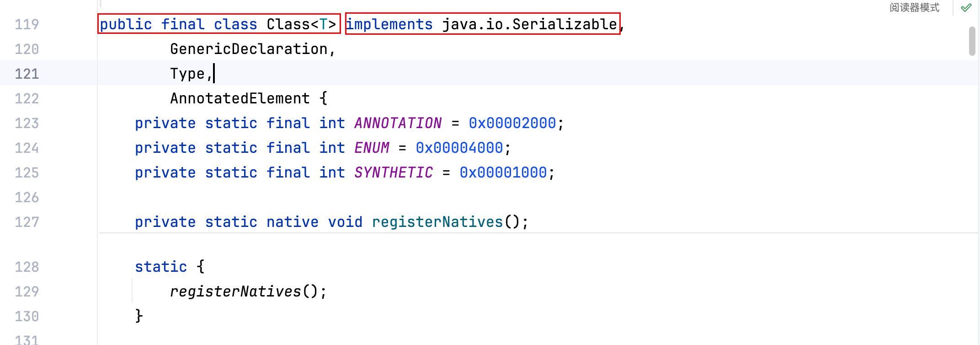Click the closing brace on line 130

[x=139, y=316]
